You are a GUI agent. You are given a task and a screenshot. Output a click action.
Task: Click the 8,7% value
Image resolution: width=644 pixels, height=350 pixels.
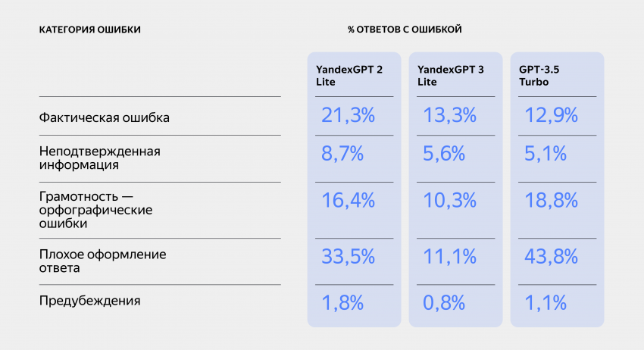pos(342,155)
